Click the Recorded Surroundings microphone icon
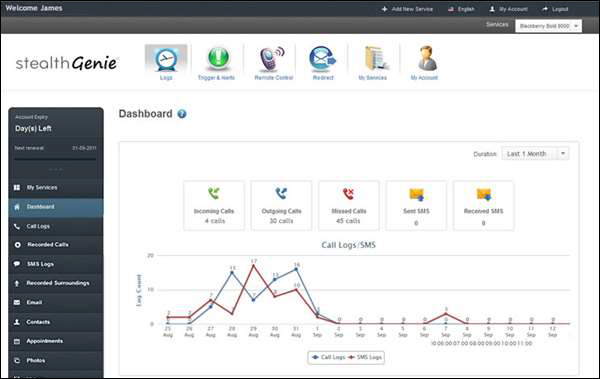This screenshot has width=600, height=379. (x=17, y=283)
